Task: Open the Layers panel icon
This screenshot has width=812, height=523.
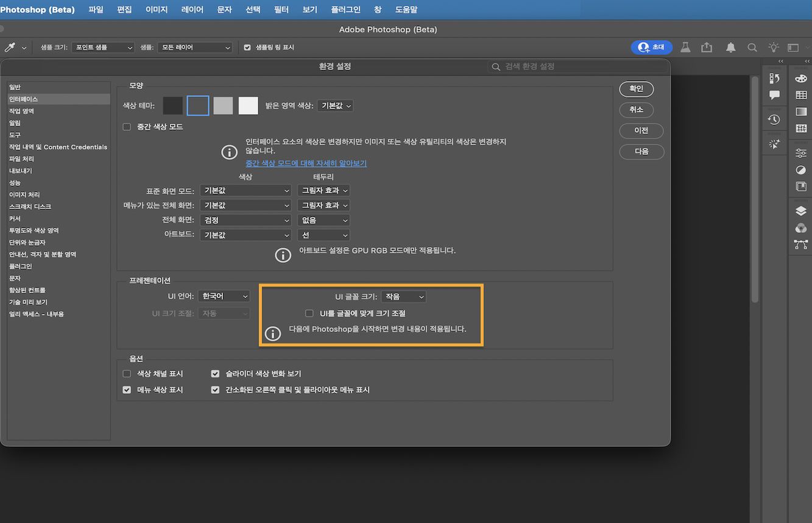Action: pos(800,210)
